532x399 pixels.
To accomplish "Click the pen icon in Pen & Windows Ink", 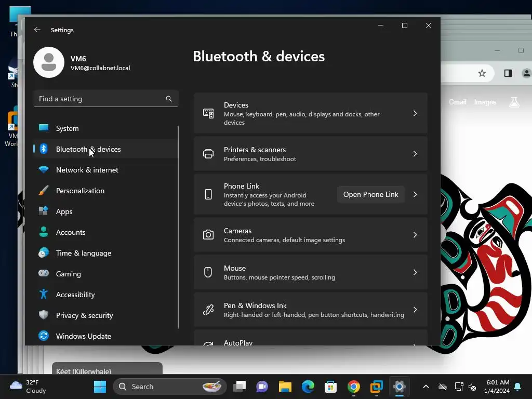I will click(208, 310).
